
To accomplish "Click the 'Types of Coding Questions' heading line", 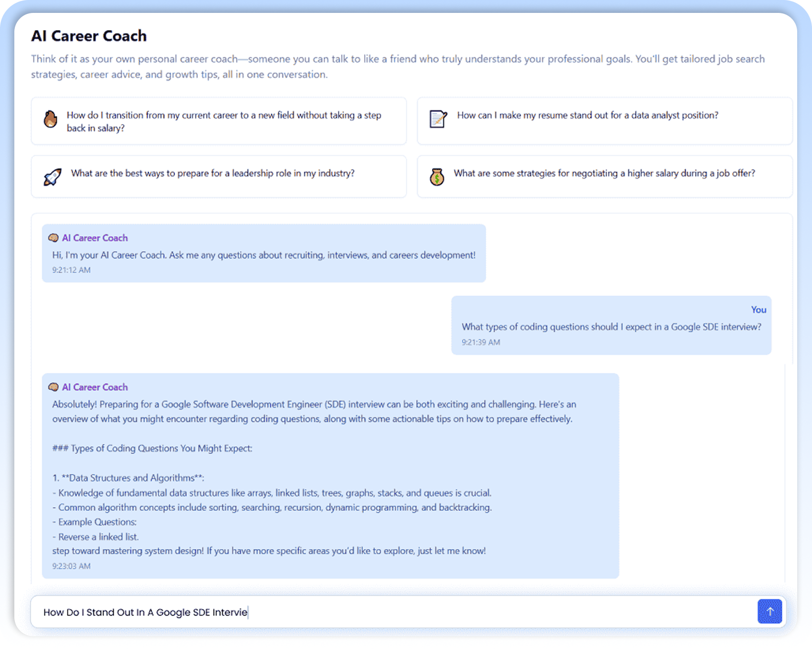I will (152, 448).
